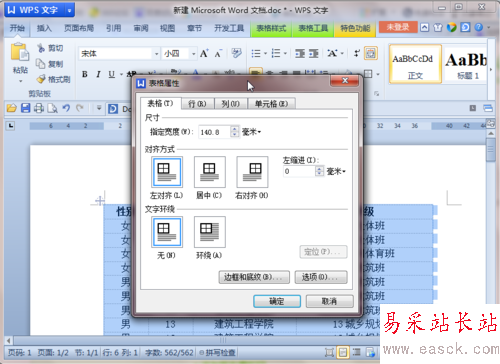Click the show/hide paragraph marks highlighted icon
Viewport: 500px width, 364px height.
371,53
